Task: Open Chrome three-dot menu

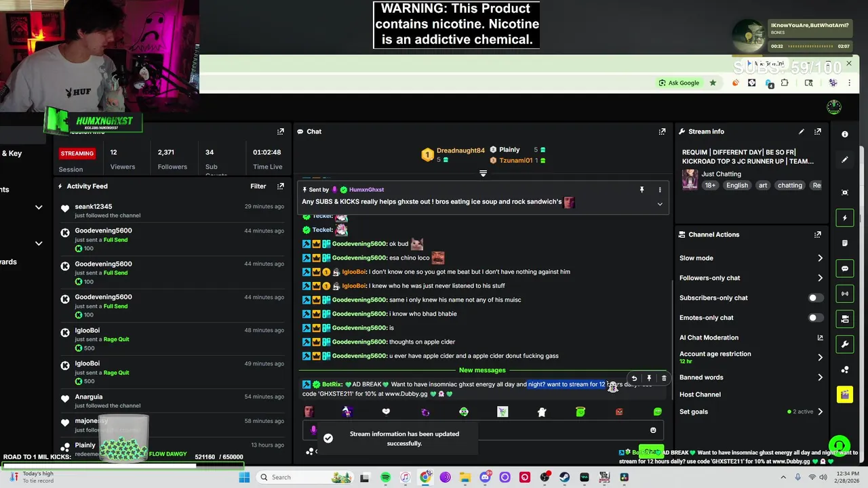Action: pos(850,83)
